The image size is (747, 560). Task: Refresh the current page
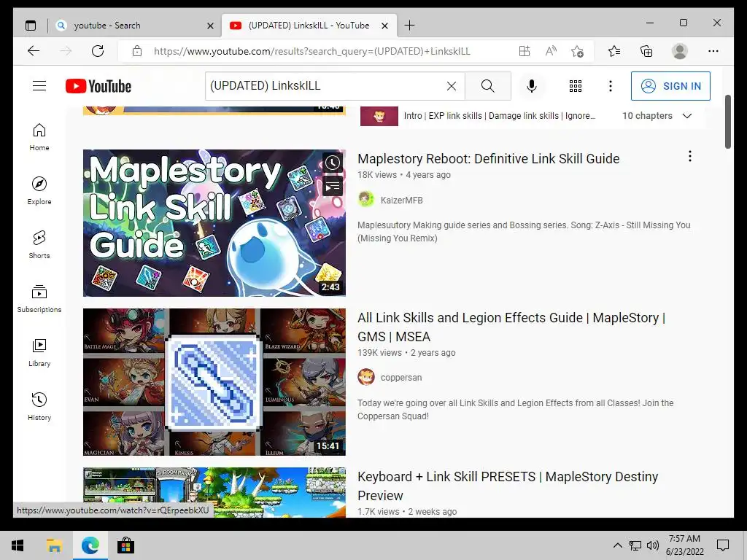coord(98,51)
